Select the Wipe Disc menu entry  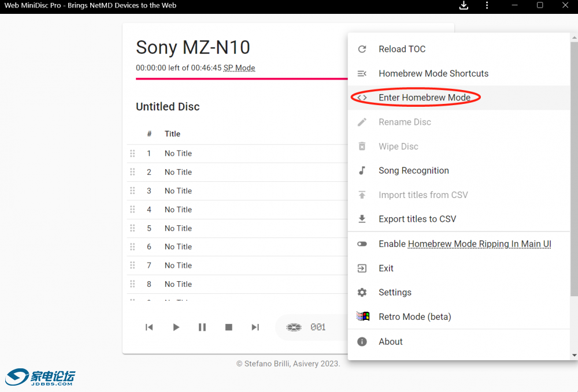pyautogui.click(x=459, y=147)
